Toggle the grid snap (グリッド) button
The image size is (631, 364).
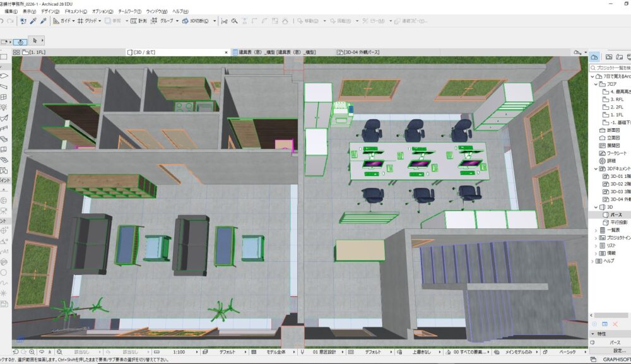click(91, 21)
